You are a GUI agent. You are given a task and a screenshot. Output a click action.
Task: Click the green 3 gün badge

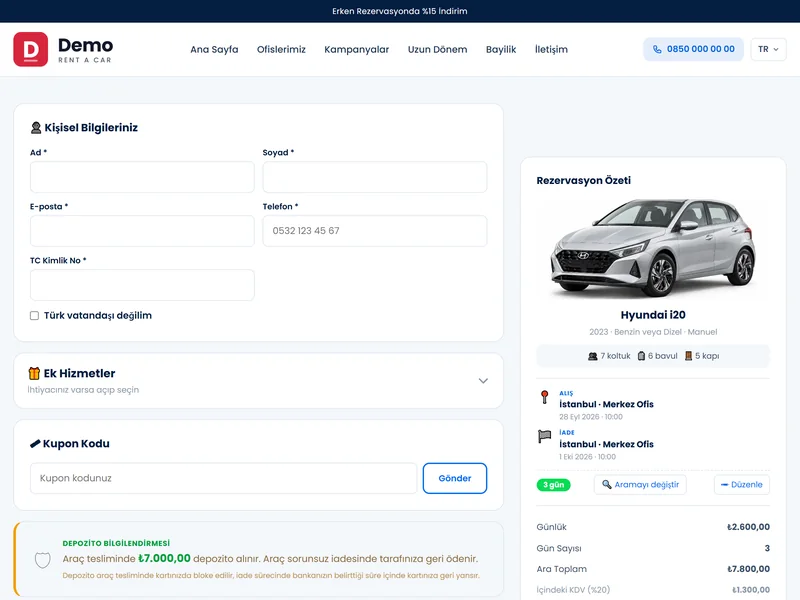point(554,485)
